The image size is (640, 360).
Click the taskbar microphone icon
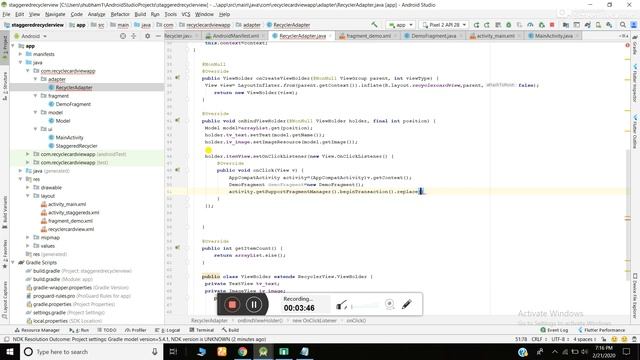155,351
